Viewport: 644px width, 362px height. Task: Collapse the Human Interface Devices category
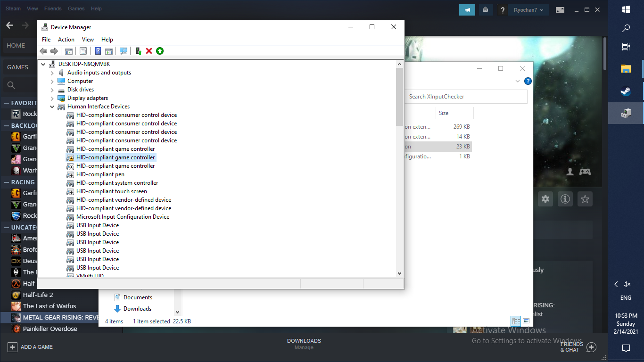tap(52, 107)
